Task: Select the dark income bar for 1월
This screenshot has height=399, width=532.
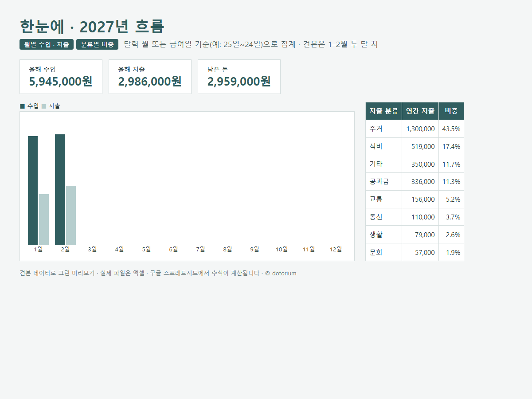Action: [x=33, y=191]
